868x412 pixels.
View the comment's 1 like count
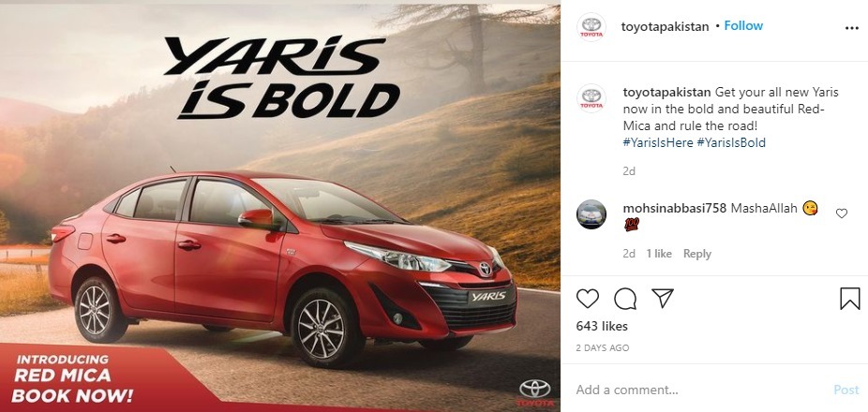[x=659, y=254]
